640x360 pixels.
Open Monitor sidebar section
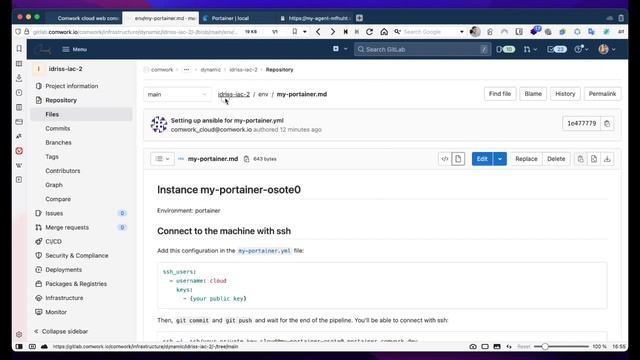[56, 312]
